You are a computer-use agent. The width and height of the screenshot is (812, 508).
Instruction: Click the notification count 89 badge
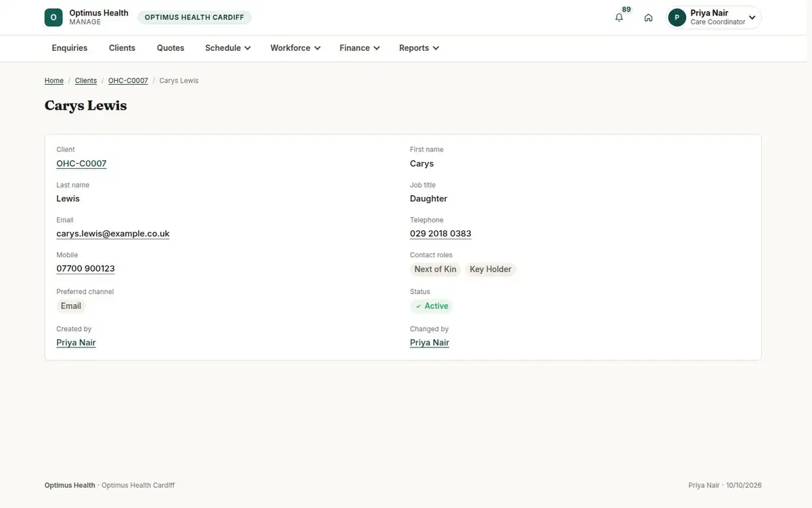click(x=627, y=9)
